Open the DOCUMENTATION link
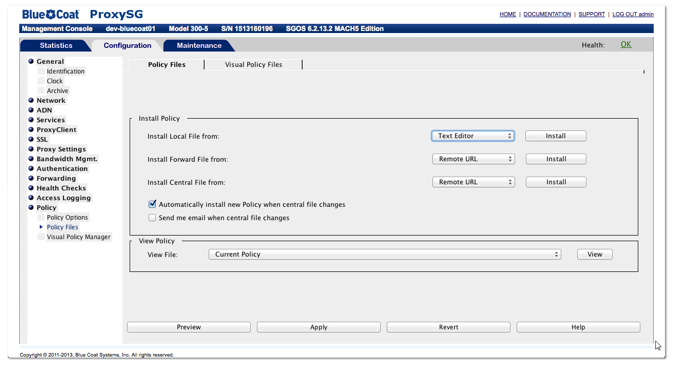Viewport: 675px width, 366px height. coord(547,14)
